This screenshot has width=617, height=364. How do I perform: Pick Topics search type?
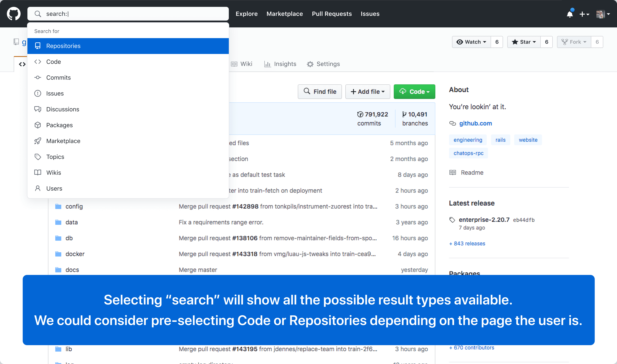tap(128, 157)
